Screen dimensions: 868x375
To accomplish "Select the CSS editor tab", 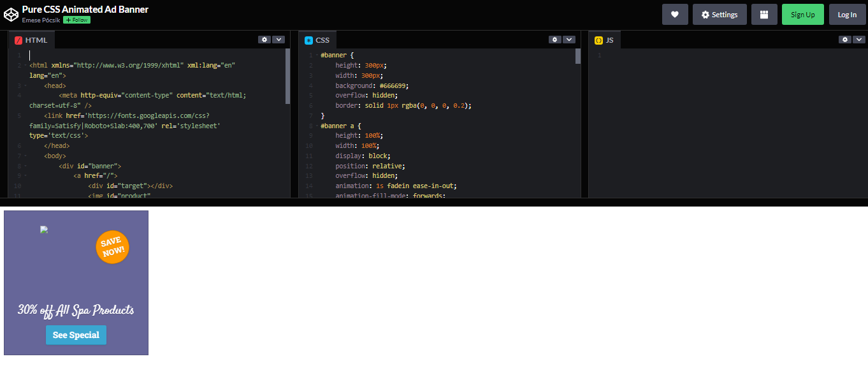I will (x=317, y=40).
